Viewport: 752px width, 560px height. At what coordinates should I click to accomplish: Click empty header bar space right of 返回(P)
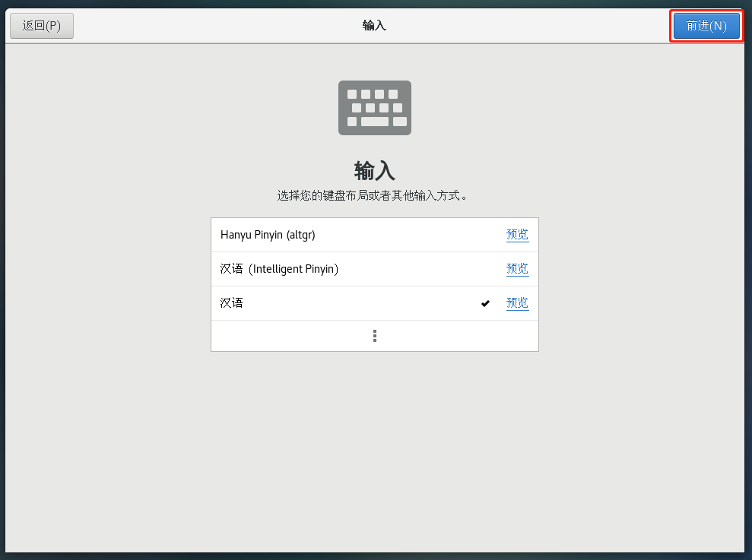click(x=190, y=25)
